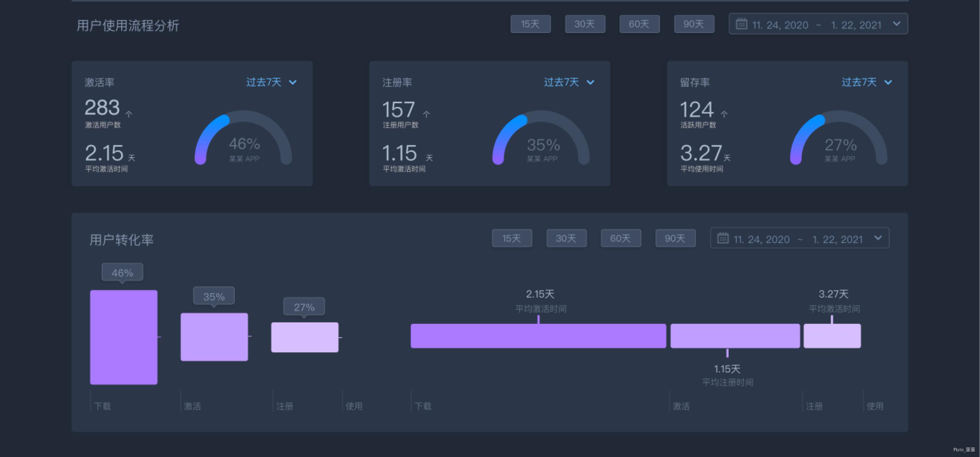Image resolution: width=980 pixels, height=457 pixels.
Task: Click the calendar icon in top date range
Action: click(741, 24)
